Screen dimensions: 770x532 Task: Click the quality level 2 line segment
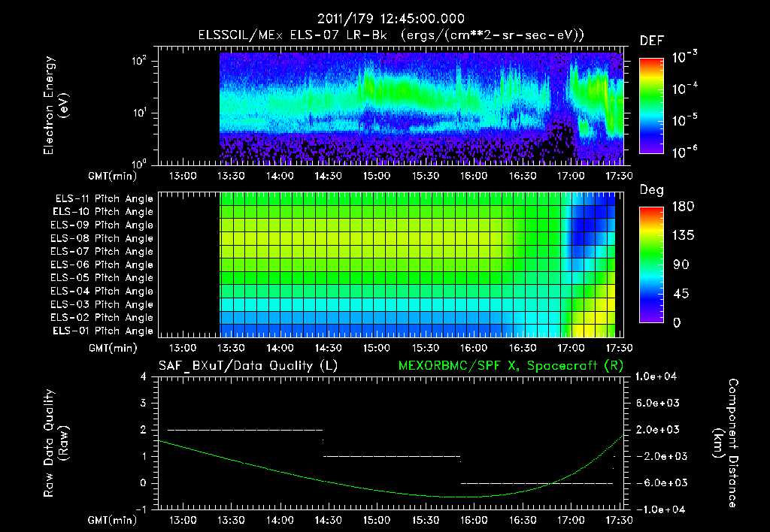245,430
